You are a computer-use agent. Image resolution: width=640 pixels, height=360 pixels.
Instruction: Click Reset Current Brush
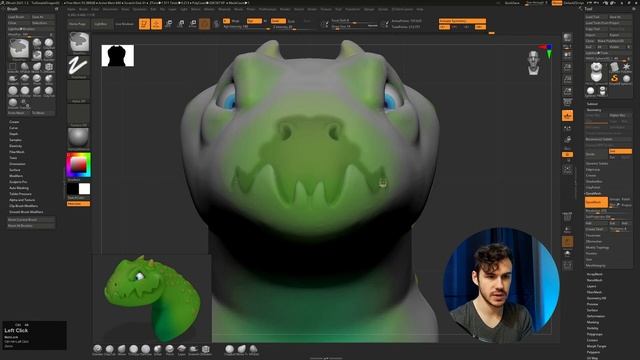pos(31,220)
